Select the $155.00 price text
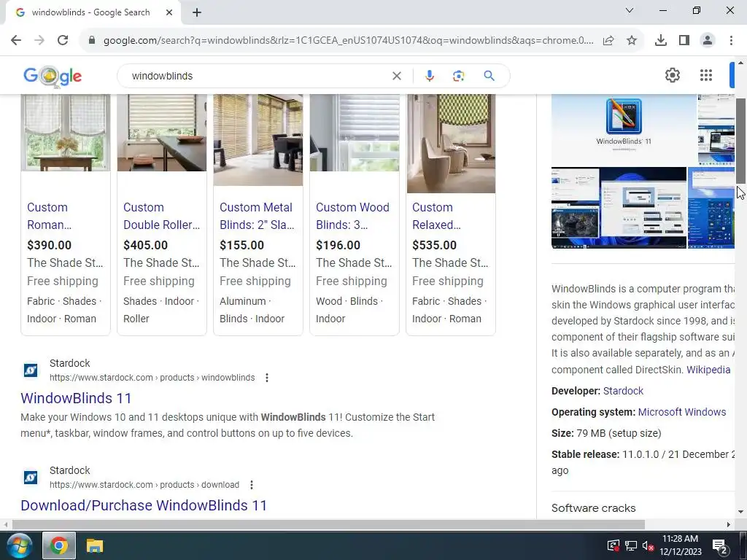The width and height of the screenshot is (747, 560). (241, 245)
